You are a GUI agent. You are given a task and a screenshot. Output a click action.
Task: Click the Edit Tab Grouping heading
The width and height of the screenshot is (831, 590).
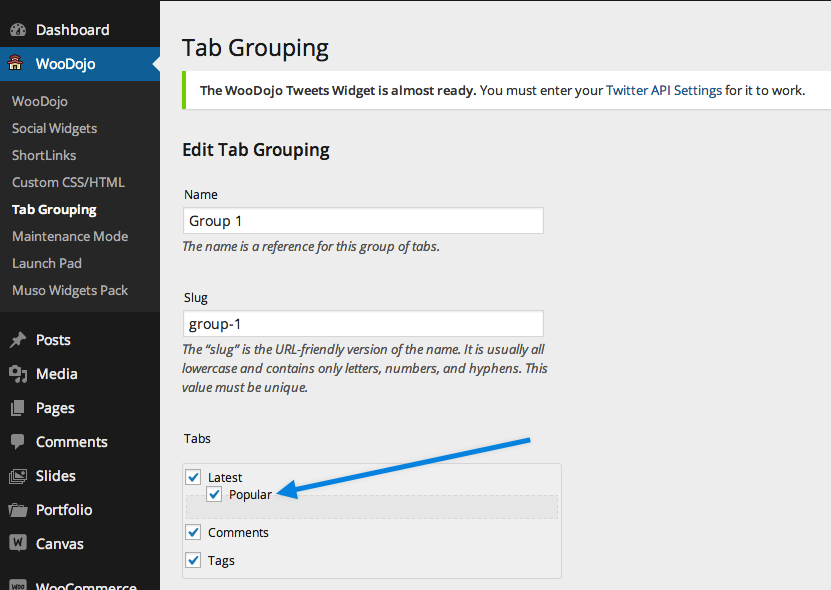click(256, 150)
